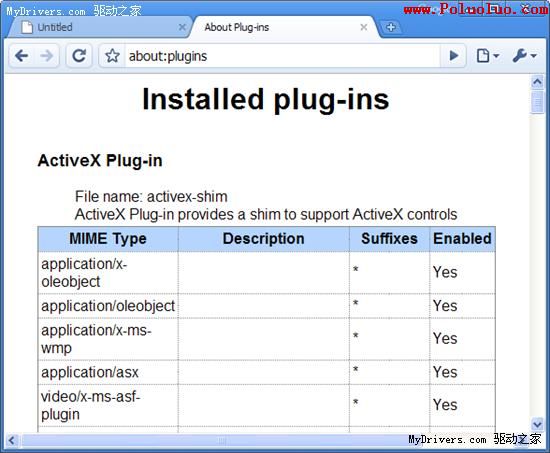Click the Go play arrow button
550x453 pixels.
point(454,56)
